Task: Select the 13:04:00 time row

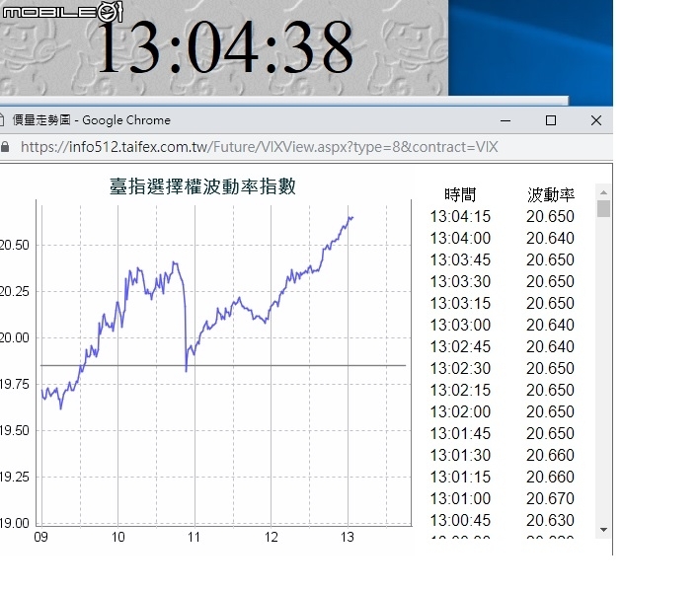Action: coord(503,238)
